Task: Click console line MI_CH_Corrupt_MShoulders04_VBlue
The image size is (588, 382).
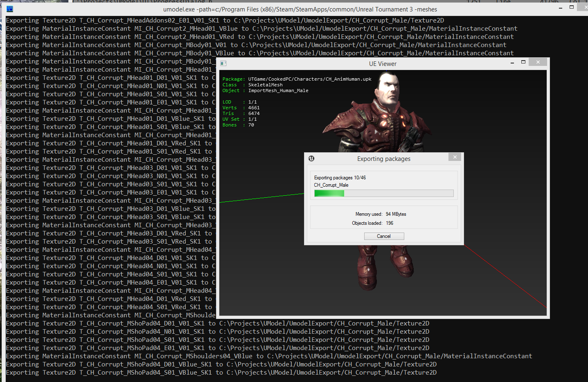Action: click(269, 356)
